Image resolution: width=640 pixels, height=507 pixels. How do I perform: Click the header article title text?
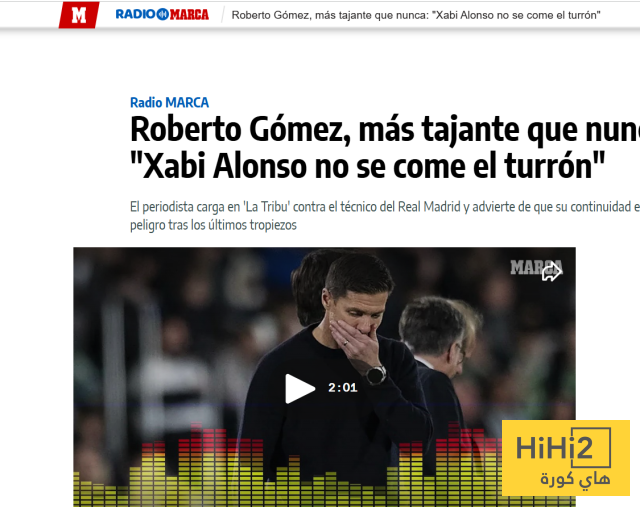[x=416, y=15]
